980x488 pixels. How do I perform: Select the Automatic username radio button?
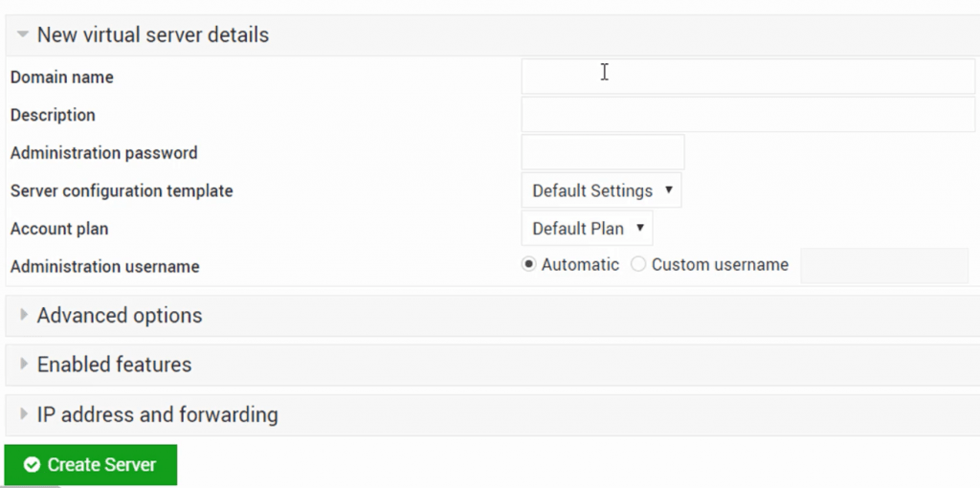528,265
